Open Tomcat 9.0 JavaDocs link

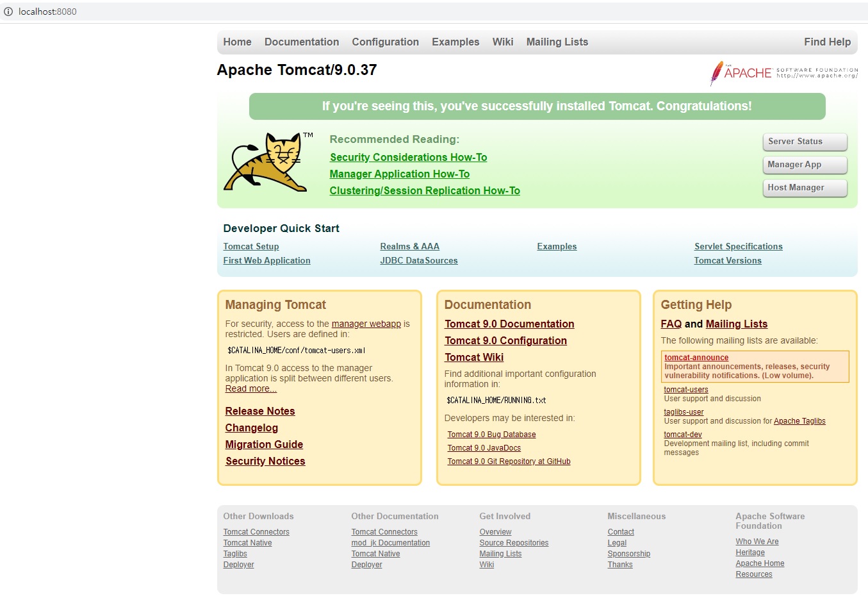point(484,448)
